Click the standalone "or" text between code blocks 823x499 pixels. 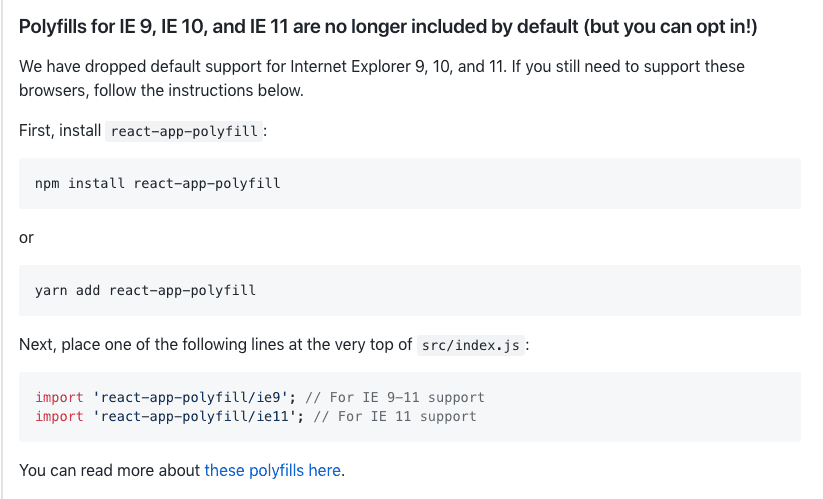(26, 238)
